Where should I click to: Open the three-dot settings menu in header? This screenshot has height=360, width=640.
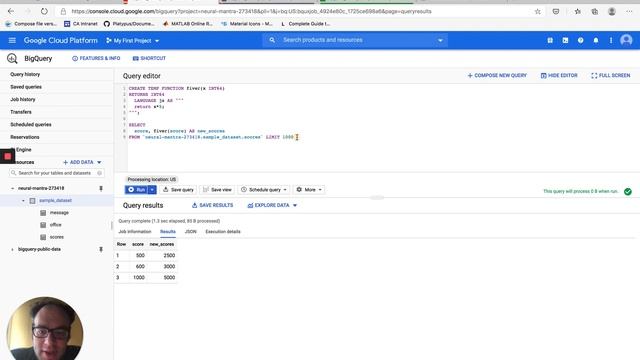coord(611,40)
